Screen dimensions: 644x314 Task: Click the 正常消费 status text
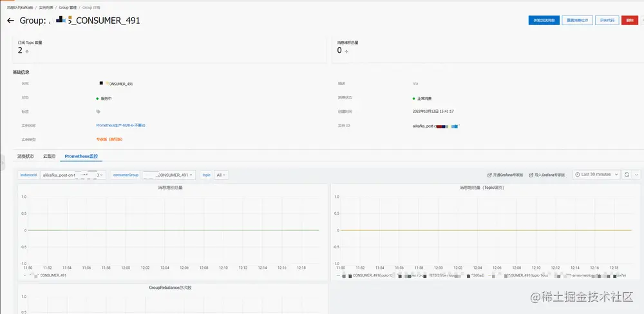point(424,99)
